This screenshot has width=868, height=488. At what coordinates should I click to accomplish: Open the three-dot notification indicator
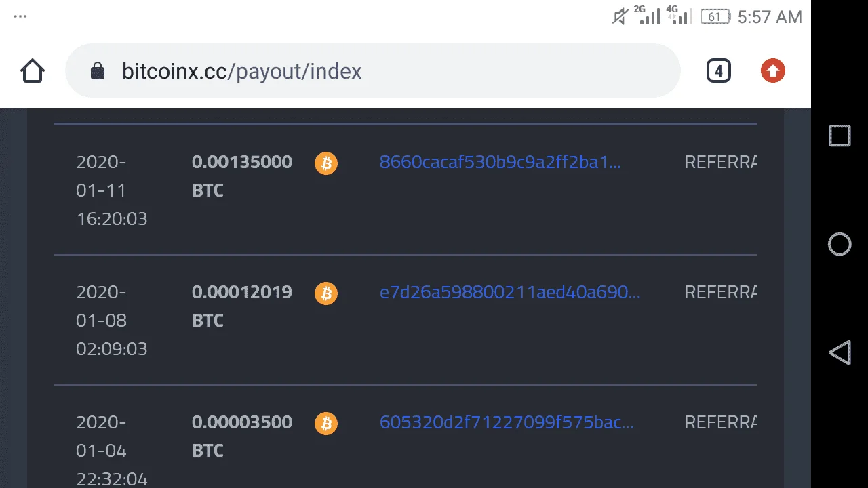tap(20, 16)
